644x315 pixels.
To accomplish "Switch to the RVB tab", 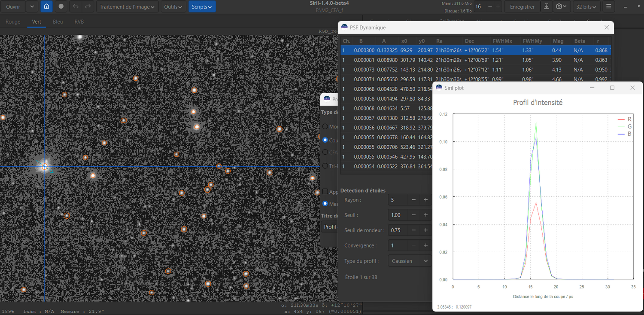I will (x=79, y=21).
